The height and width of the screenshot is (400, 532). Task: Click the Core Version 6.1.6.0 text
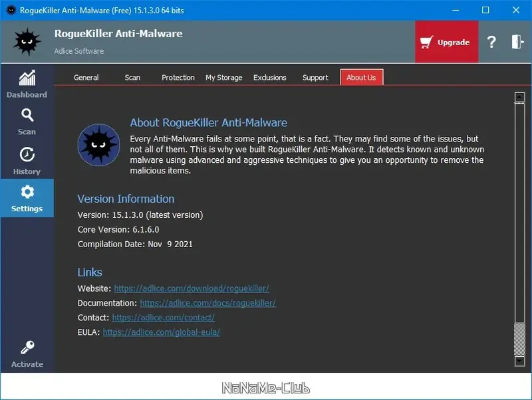pos(118,229)
